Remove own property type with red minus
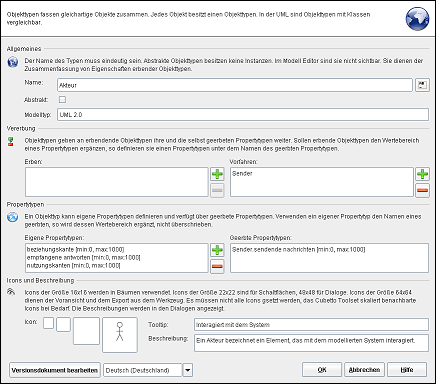This screenshot has width=436, height=384. 217,266
